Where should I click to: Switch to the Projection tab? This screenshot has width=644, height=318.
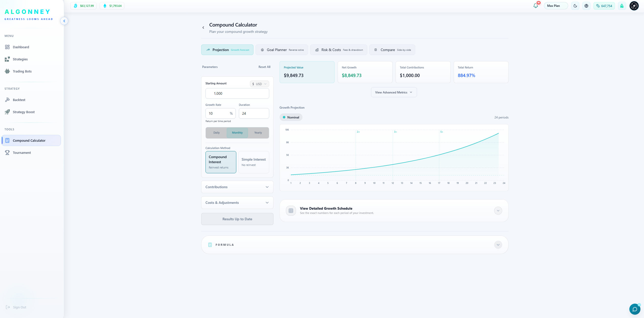click(227, 50)
